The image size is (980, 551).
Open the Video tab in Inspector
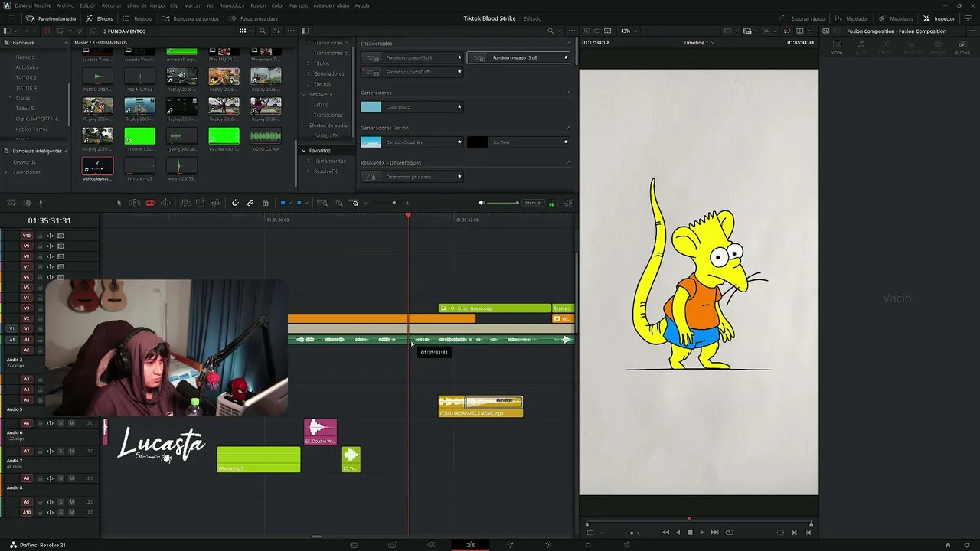click(x=837, y=48)
